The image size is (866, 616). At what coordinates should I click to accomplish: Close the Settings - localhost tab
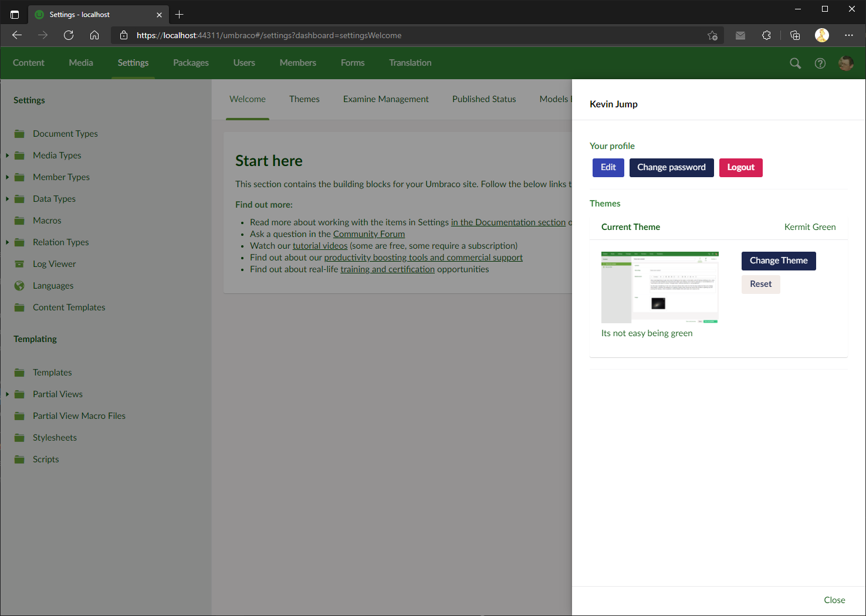159,15
